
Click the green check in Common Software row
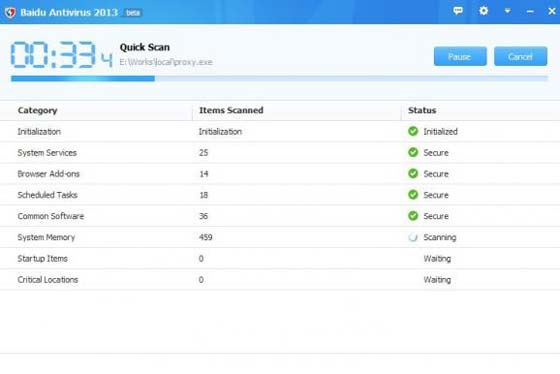(413, 216)
